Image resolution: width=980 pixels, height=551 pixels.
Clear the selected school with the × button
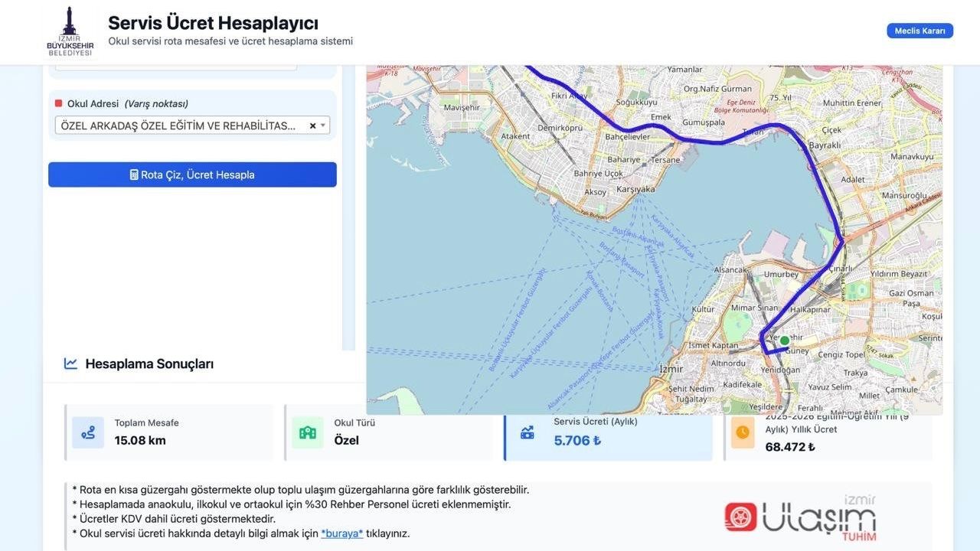pos(312,126)
